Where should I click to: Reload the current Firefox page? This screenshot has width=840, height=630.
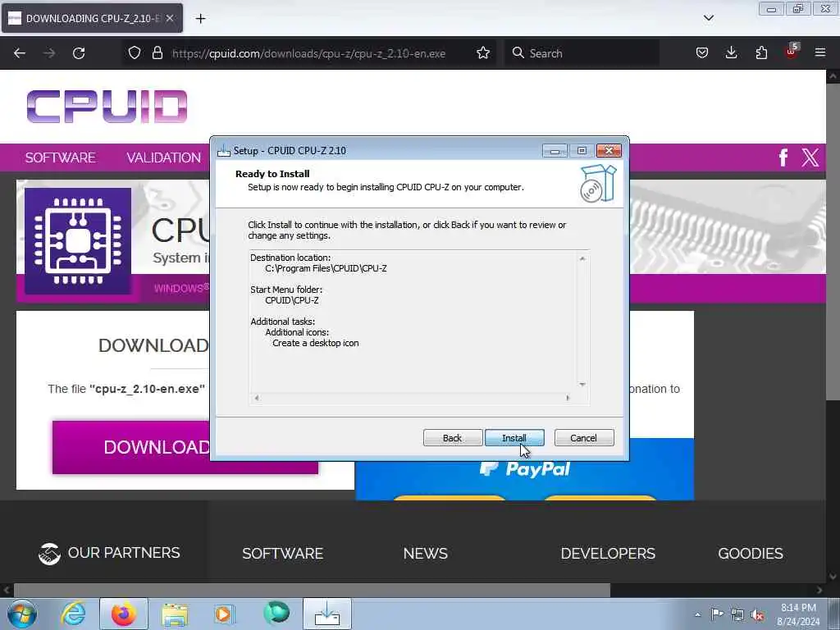(x=79, y=53)
